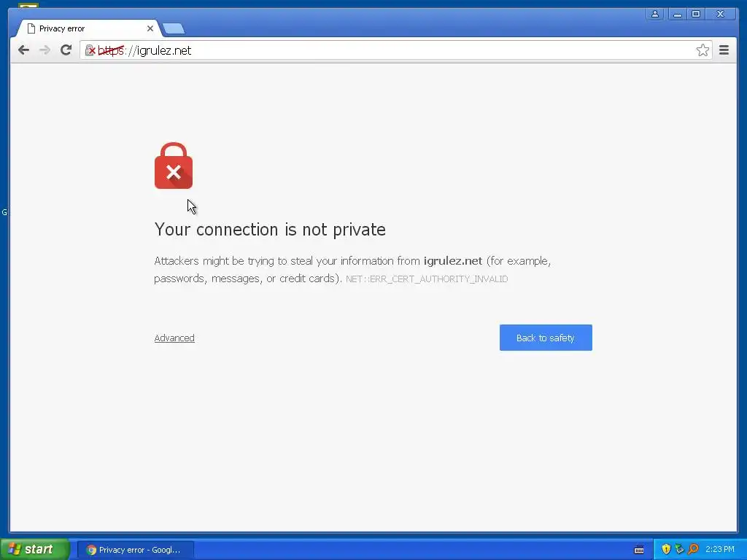Open the security shield tray icon
This screenshot has height=560, width=747.
click(x=666, y=550)
